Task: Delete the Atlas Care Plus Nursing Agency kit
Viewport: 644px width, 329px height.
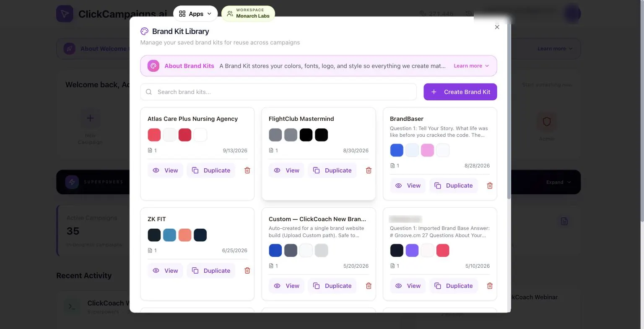Action: click(247, 170)
